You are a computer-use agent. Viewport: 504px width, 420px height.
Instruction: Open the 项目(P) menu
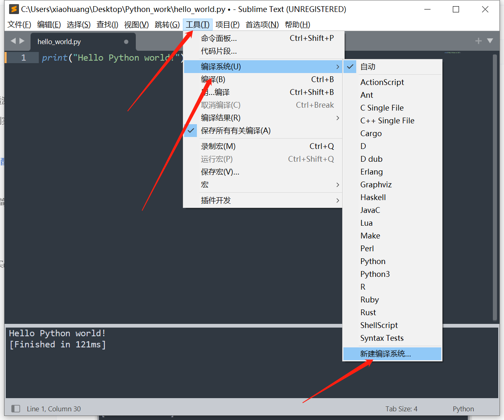(x=227, y=25)
